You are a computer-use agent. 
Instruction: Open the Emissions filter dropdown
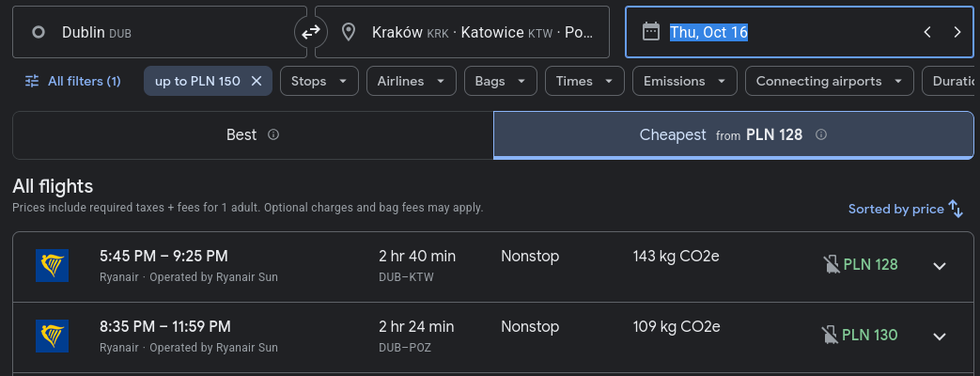click(685, 82)
